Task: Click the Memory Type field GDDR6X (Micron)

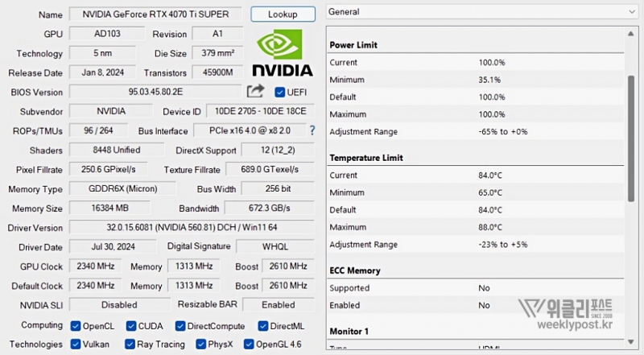Action: coord(123,188)
